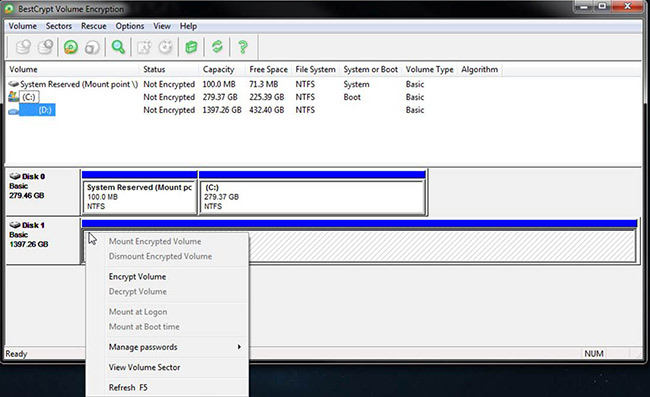Click the green Refresh arrows toolbar icon
Viewport: 650px width, 397px height.
click(217, 47)
